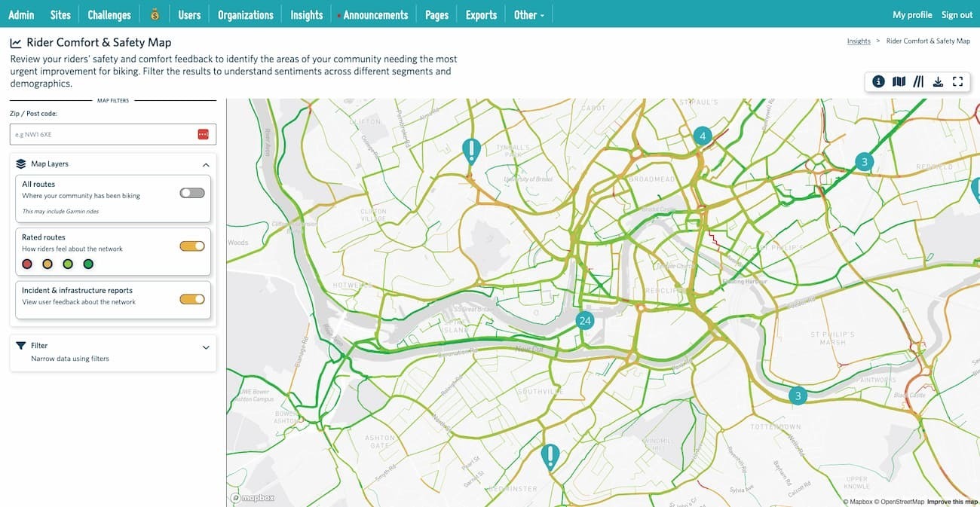Enter fullscreen using the expand icon

click(957, 81)
